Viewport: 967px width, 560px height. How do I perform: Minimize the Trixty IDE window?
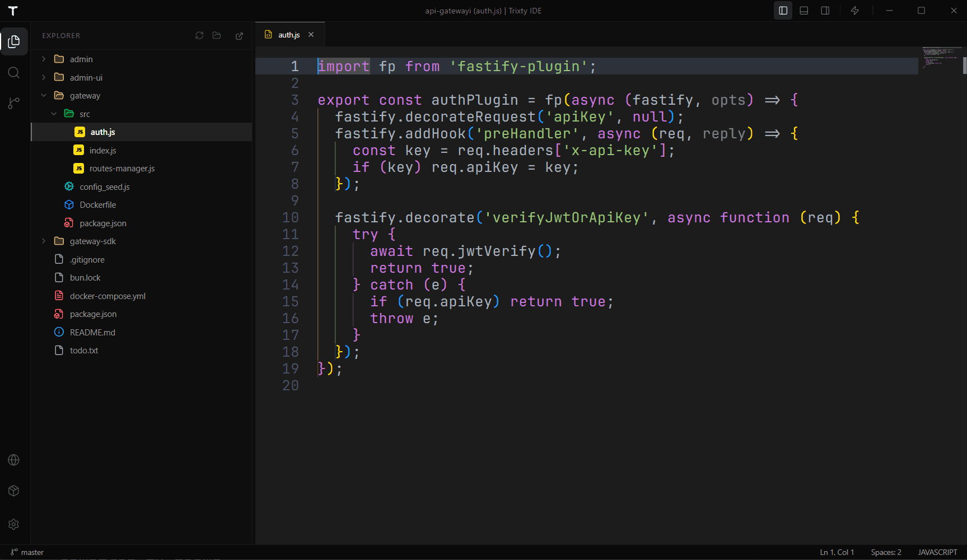pos(889,11)
